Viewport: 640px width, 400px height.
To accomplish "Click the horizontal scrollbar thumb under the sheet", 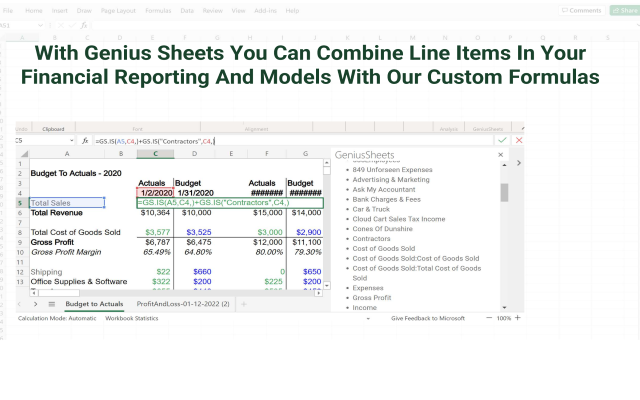I will point(59,293).
